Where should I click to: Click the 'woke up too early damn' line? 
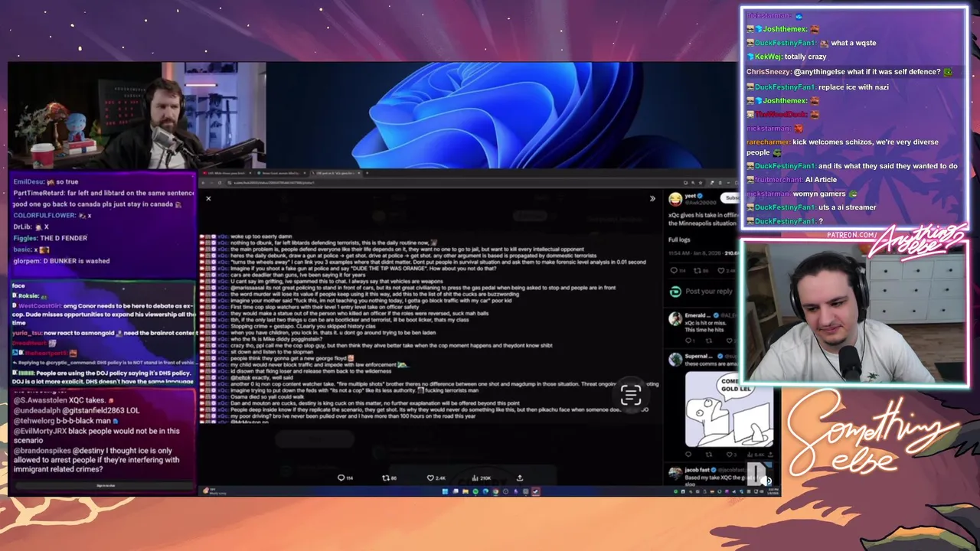260,236
